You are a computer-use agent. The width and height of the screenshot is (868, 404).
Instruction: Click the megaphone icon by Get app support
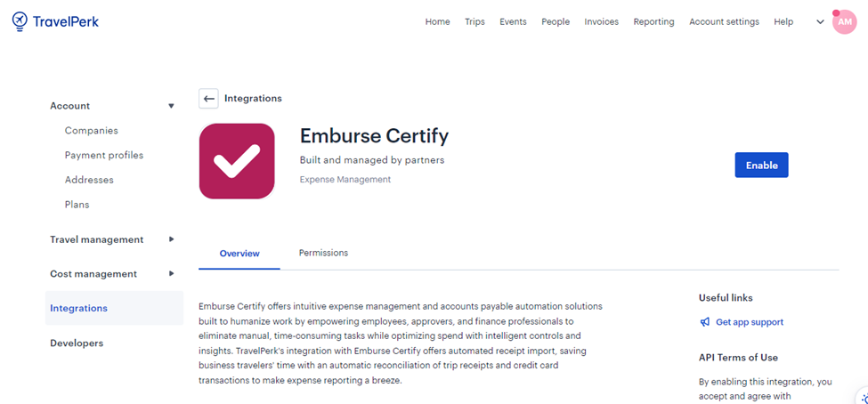(x=705, y=322)
